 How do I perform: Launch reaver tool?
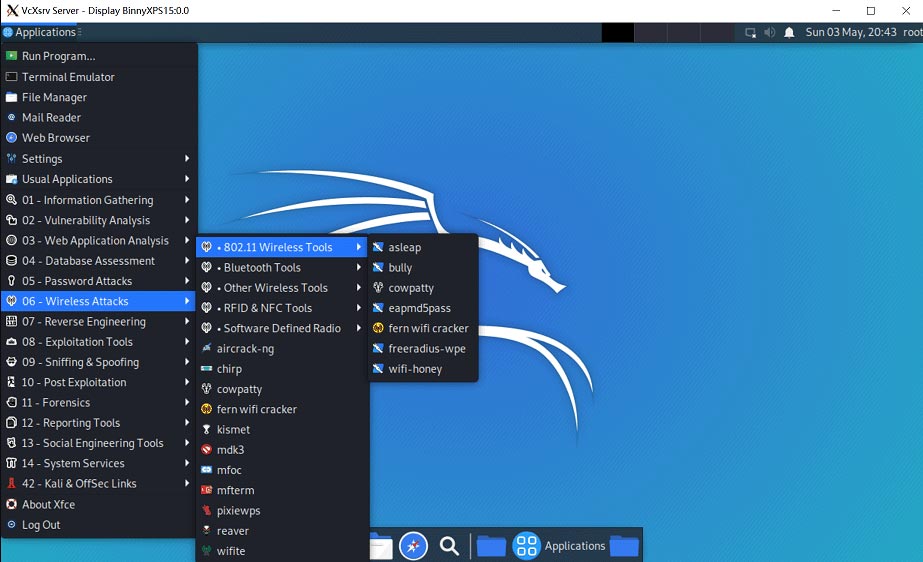pyautogui.click(x=282, y=531)
